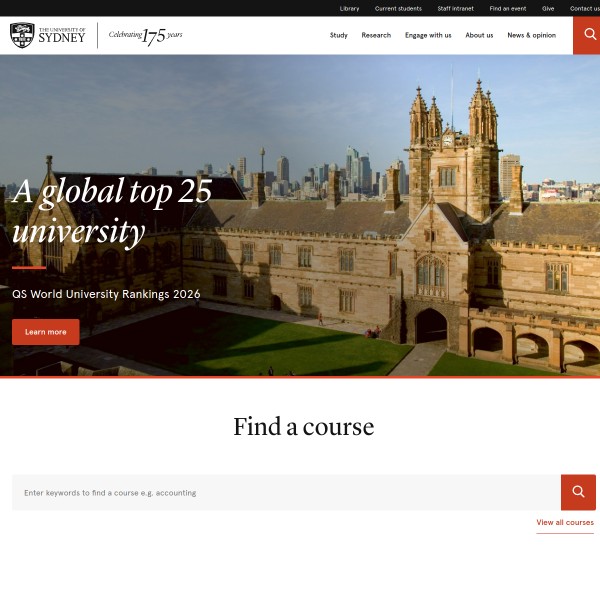Focus the course keyword search field
Viewport: 600px width, 600px height.
coord(286,493)
